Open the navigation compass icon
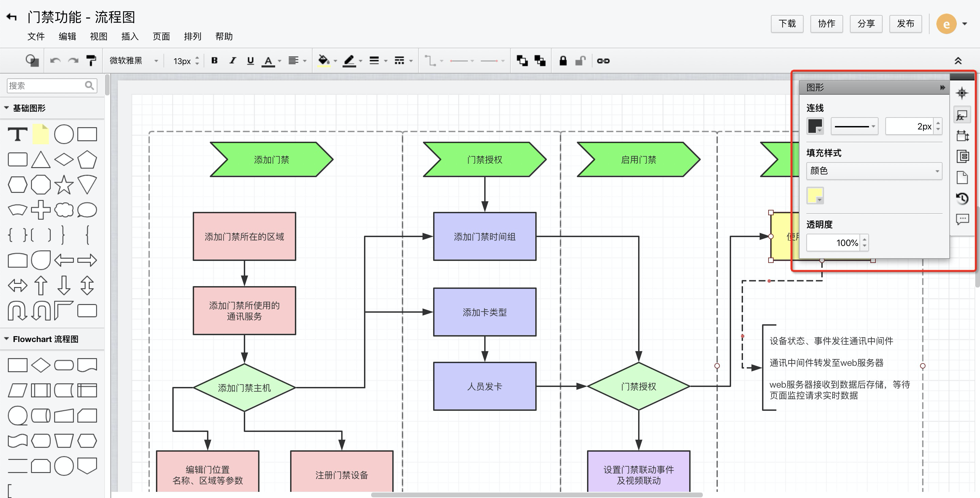The height and width of the screenshot is (498, 980). (962, 93)
